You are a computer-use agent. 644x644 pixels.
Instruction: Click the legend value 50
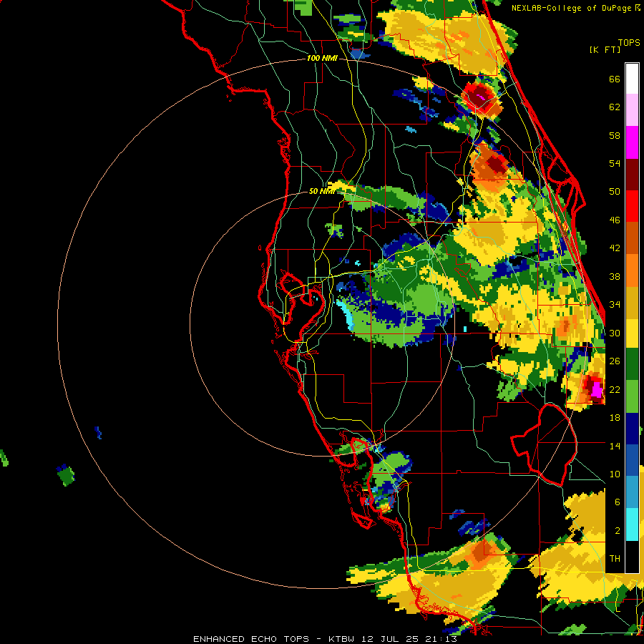tap(615, 192)
